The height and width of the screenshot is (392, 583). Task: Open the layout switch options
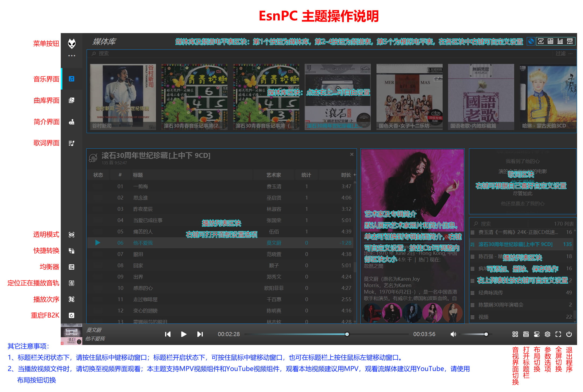click(x=537, y=334)
